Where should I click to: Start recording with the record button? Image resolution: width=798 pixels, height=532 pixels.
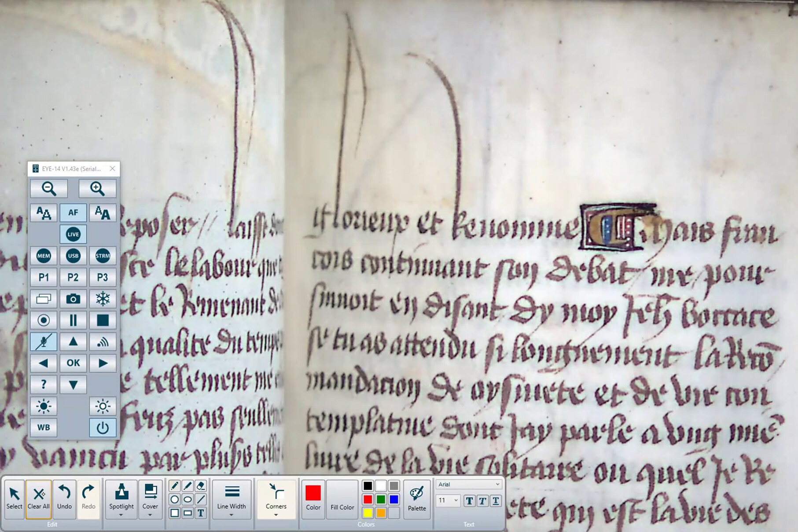(44, 320)
